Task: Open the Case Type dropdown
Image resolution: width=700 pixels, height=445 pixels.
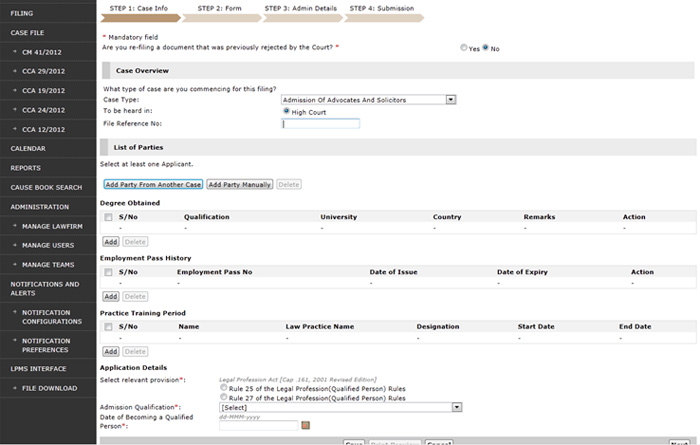Action: pos(451,99)
